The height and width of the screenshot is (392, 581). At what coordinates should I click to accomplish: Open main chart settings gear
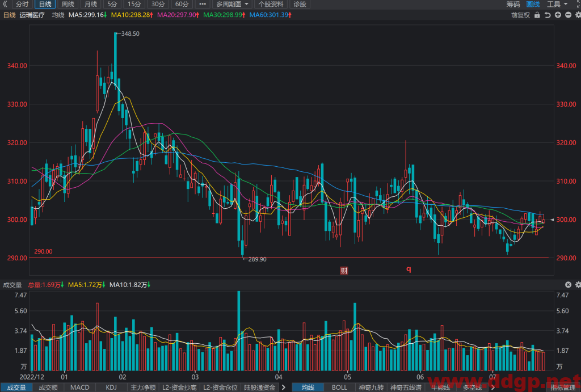coord(578,15)
